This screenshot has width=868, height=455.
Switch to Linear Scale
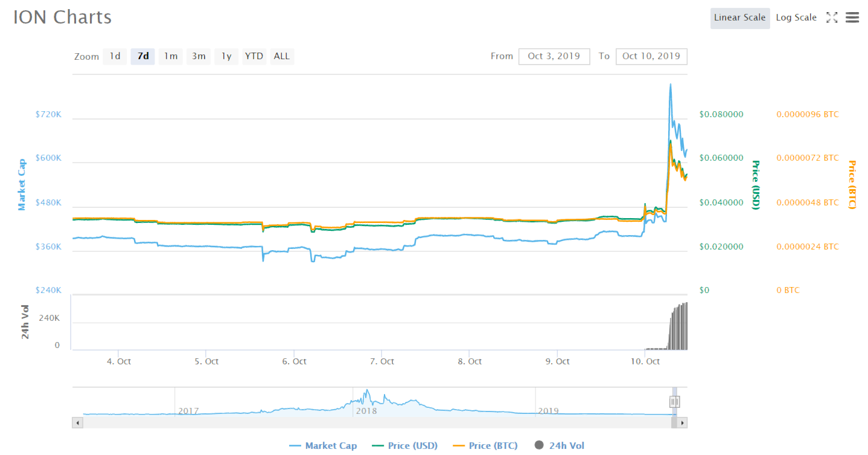point(740,18)
